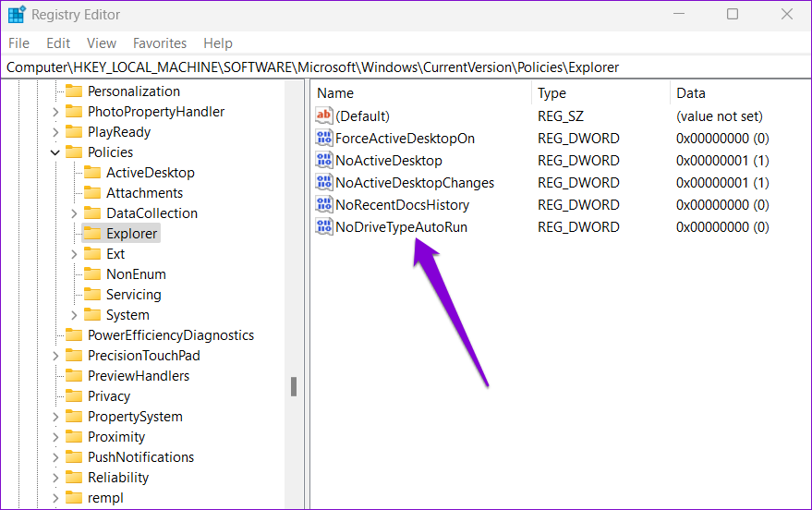Viewport: 812px width, 510px height.
Task: Sort values by the Name column header
Action: [421, 93]
